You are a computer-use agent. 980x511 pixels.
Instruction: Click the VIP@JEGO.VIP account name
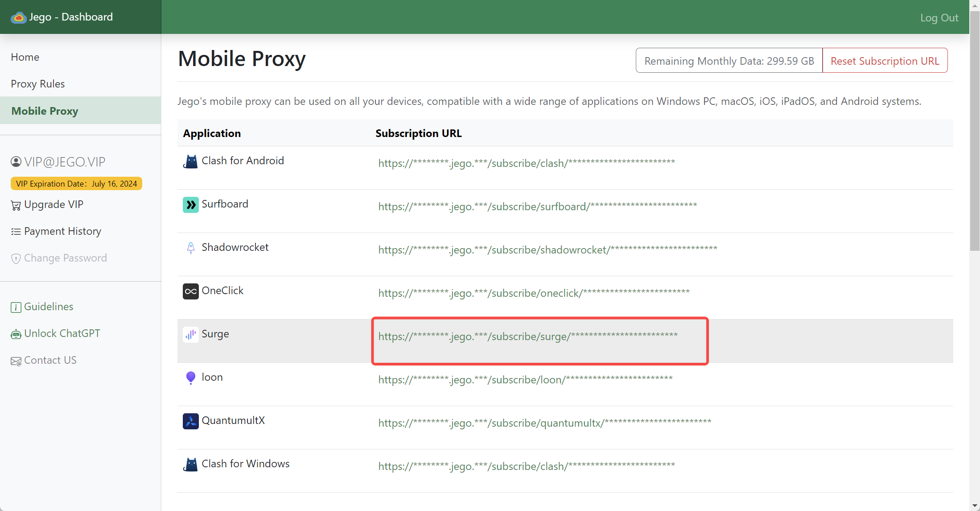click(65, 162)
